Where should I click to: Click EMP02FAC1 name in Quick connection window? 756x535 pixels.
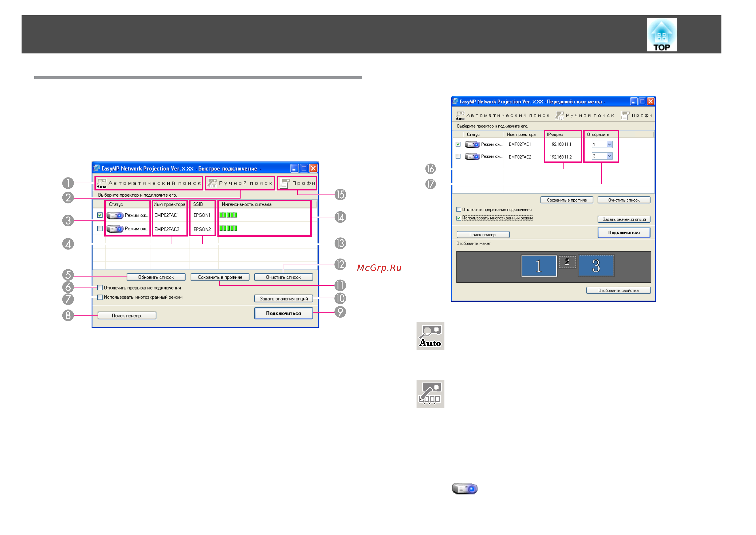[x=167, y=215]
